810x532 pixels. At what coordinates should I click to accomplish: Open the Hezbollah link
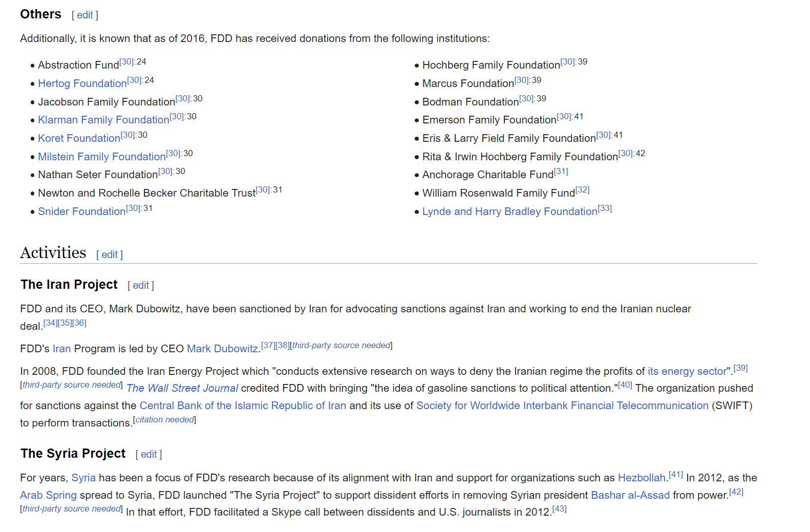pos(642,478)
